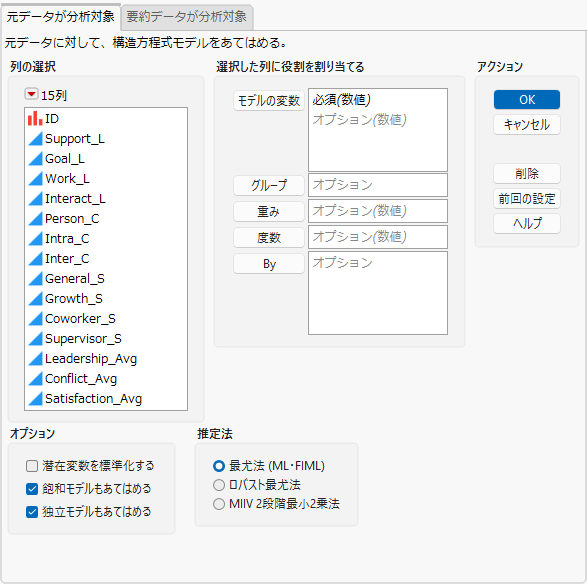The image size is (587, 584).
Task: Select Interact_L column name
Action: [x=75, y=199]
